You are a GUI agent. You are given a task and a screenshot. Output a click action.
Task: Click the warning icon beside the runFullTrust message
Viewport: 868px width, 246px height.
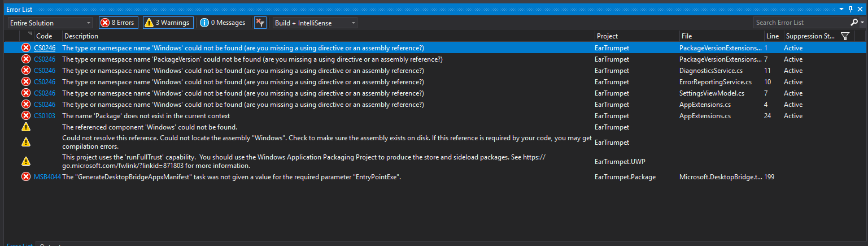click(26, 161)
